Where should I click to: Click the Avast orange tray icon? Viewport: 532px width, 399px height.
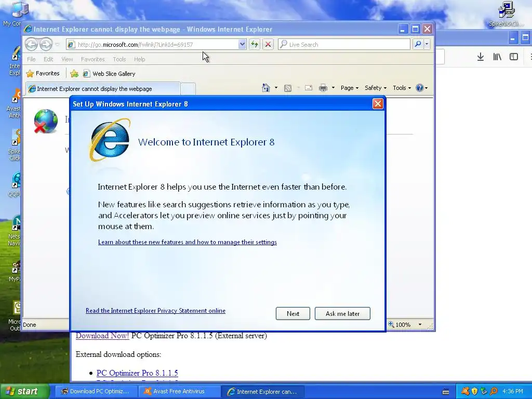point(465,391)
